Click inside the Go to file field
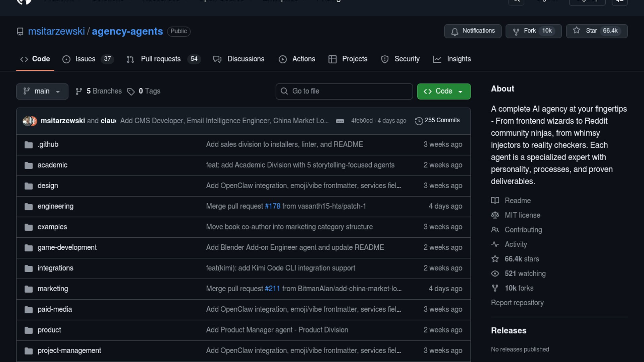 point(349,91)
